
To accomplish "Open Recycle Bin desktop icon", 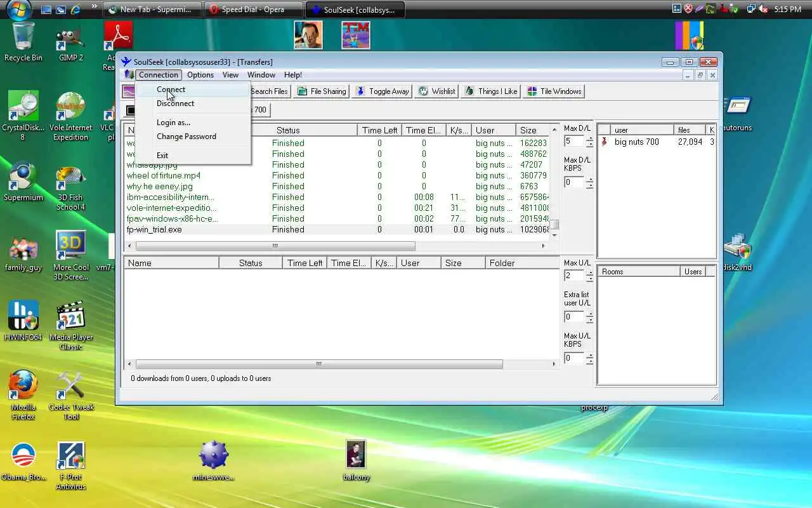I will pos(23,43).
